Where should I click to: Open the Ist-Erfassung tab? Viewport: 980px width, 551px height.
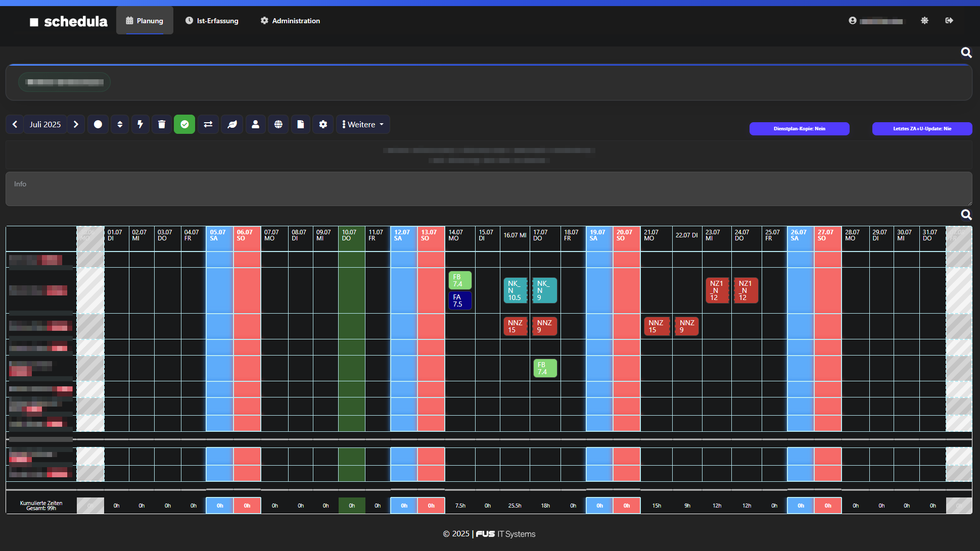click(212, 21)
